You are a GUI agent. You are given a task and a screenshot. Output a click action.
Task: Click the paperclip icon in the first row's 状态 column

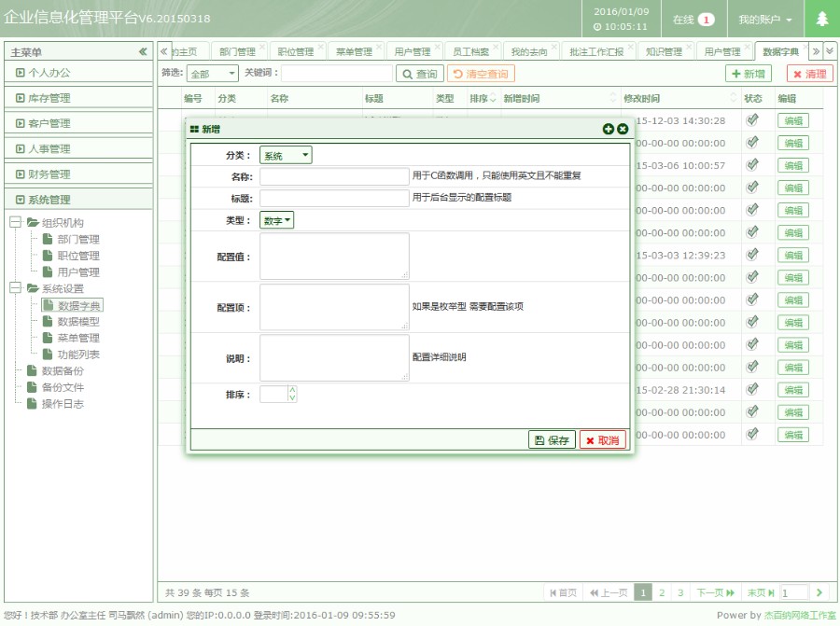(752, 120)
